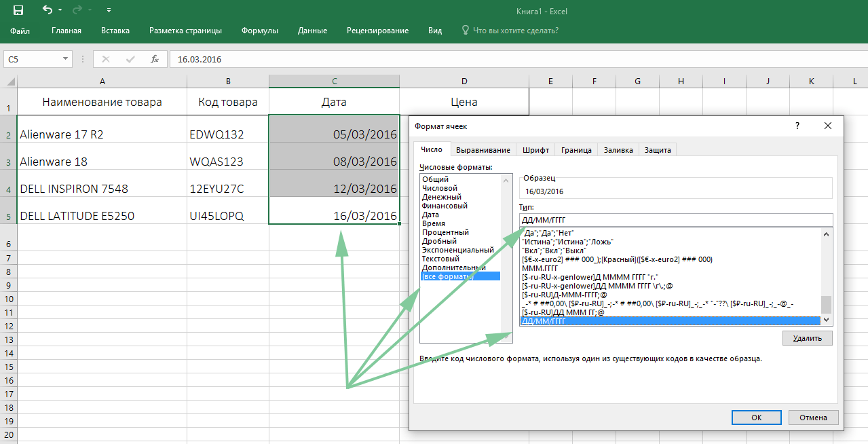The width and height of the screenshot is (868, 444).
Task: Click the 'Что вы хотите сделать?' search box
Action: [516, 31]
